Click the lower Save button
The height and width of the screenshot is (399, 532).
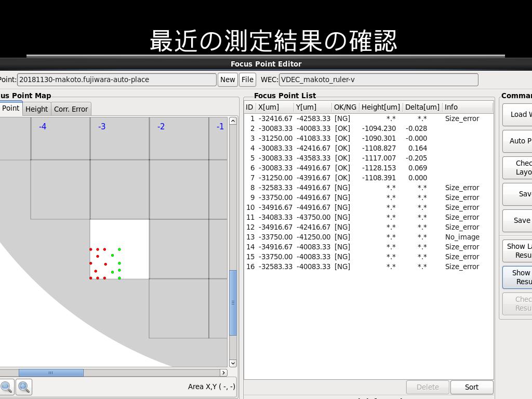(518, 220)
